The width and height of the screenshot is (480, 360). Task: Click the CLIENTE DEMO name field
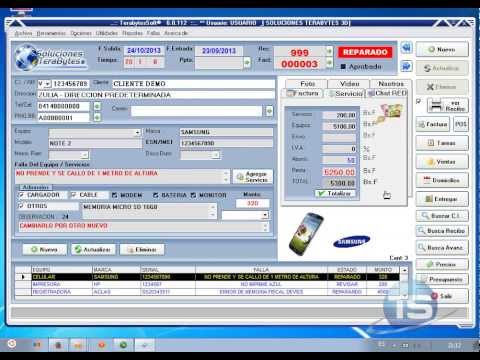(194, 84)
